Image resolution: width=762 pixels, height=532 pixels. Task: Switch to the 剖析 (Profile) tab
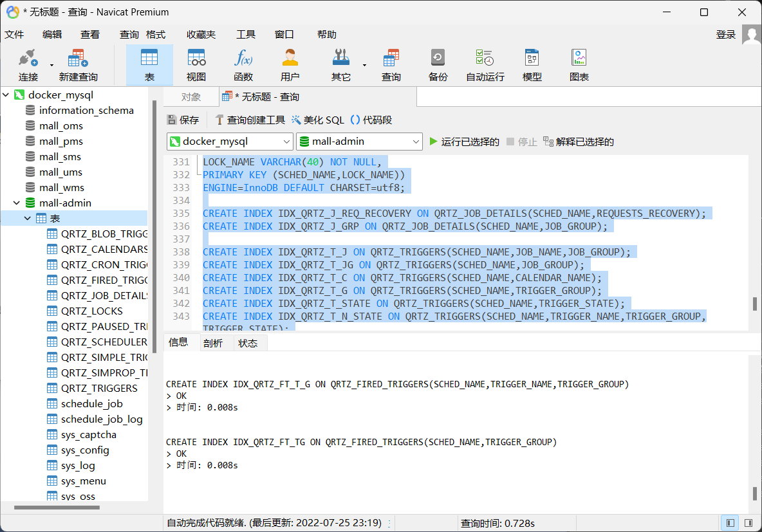tap(213, 344)
